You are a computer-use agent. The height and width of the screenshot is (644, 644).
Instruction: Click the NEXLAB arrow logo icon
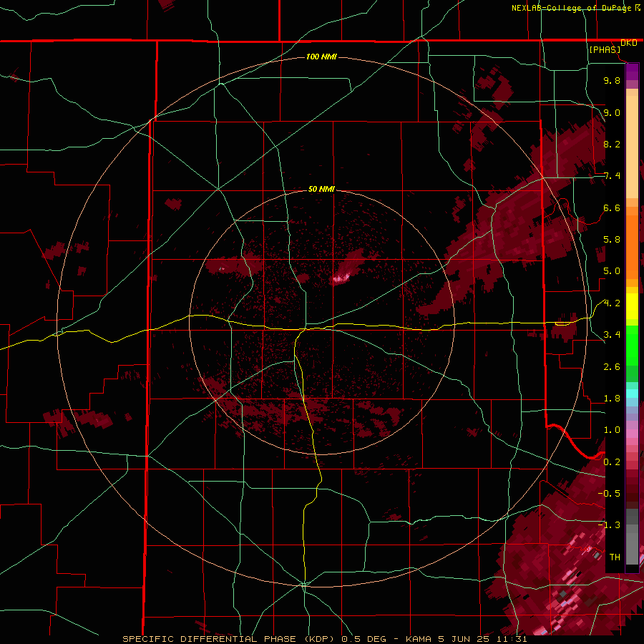(638, 7)
